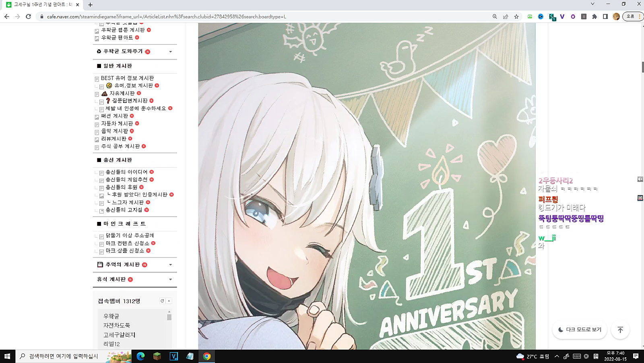Share this page via the share icon
644x363 pixels.
[506, 16]
